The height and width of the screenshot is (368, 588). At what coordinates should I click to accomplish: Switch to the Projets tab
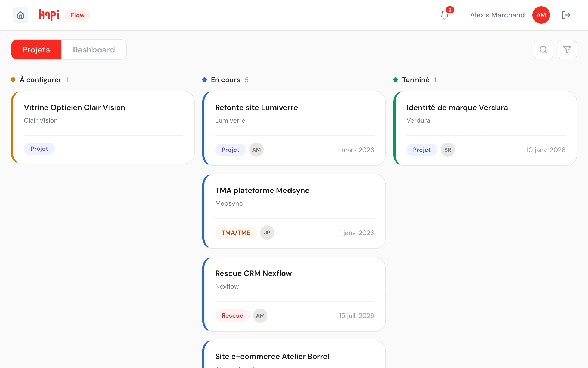pyautogui.click(x=36, y=50)
